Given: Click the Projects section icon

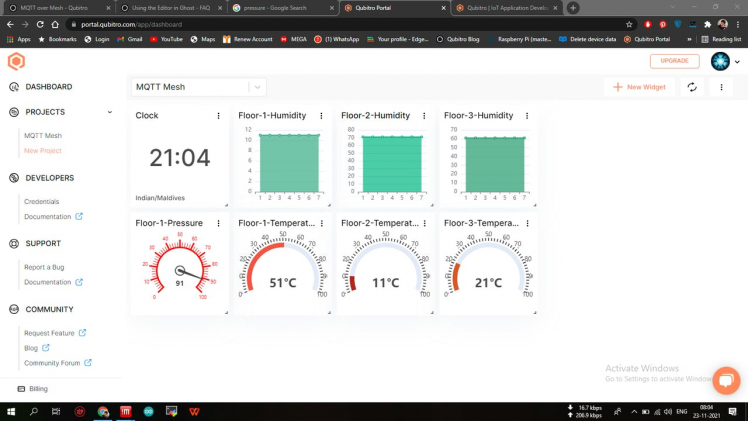Looking at the screenshot, I should click(14, 112).
